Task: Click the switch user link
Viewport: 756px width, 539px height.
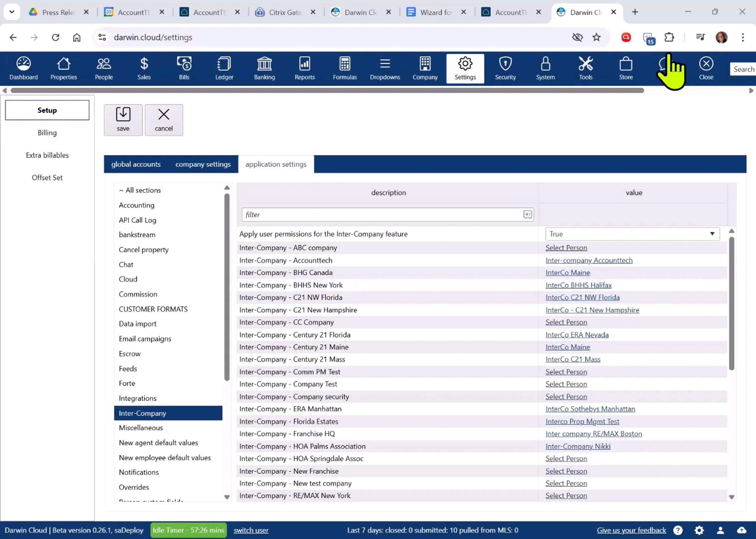Action: coord(251,530)
